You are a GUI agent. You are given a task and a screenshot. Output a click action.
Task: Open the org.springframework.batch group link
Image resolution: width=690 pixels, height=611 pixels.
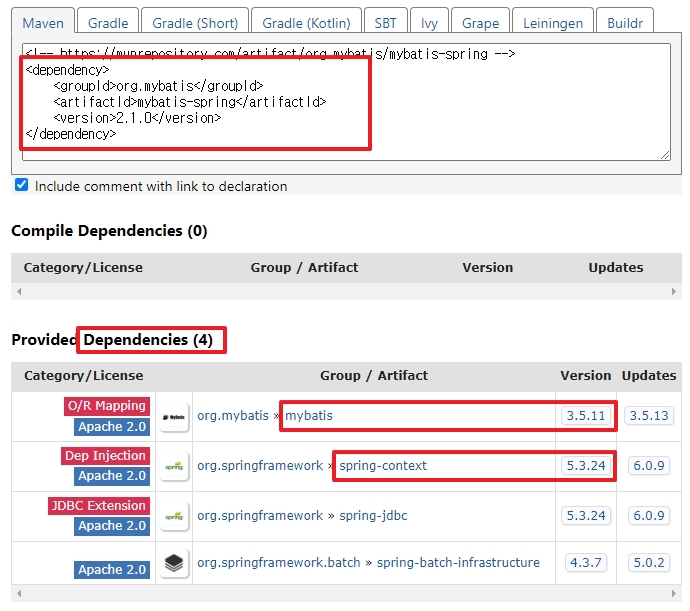point(279,563)
